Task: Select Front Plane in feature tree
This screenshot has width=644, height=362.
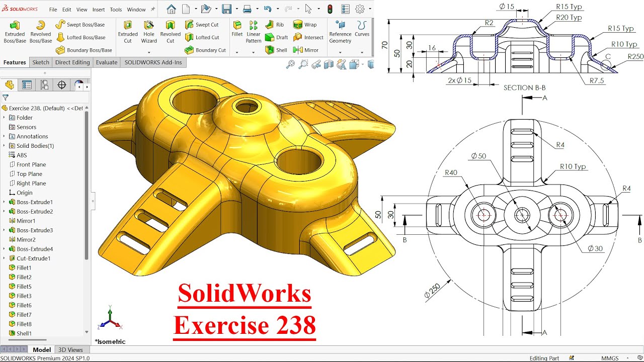Action: tap(31, 164)
